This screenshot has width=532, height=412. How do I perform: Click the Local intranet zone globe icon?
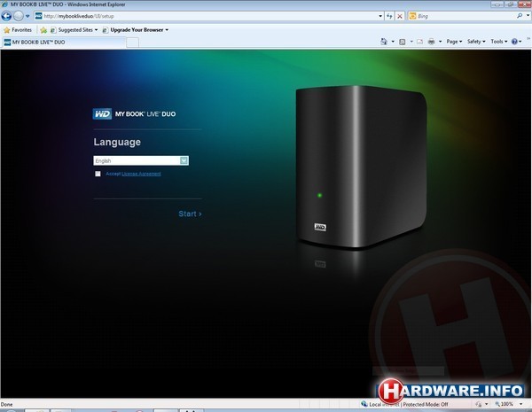(x=364, y=403)
